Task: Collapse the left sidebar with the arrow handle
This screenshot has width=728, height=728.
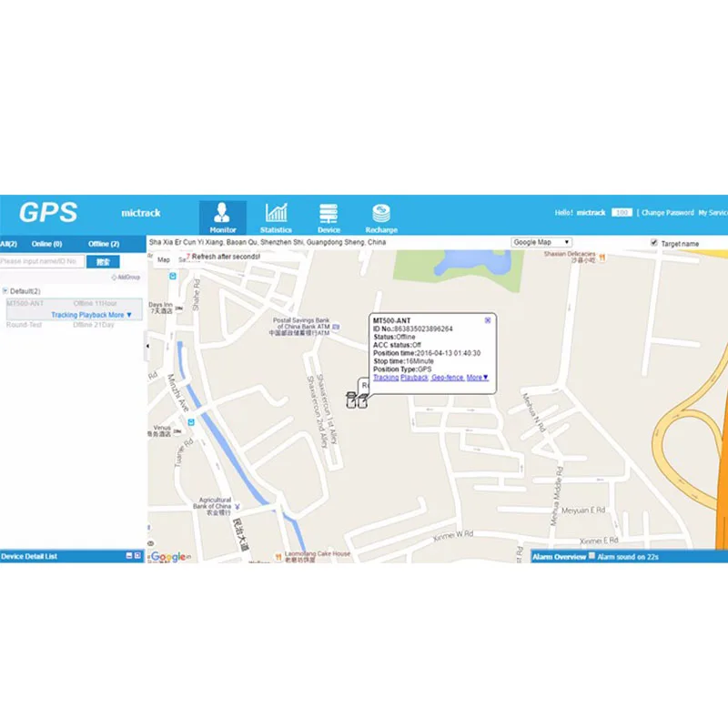Action: point(147,346)
